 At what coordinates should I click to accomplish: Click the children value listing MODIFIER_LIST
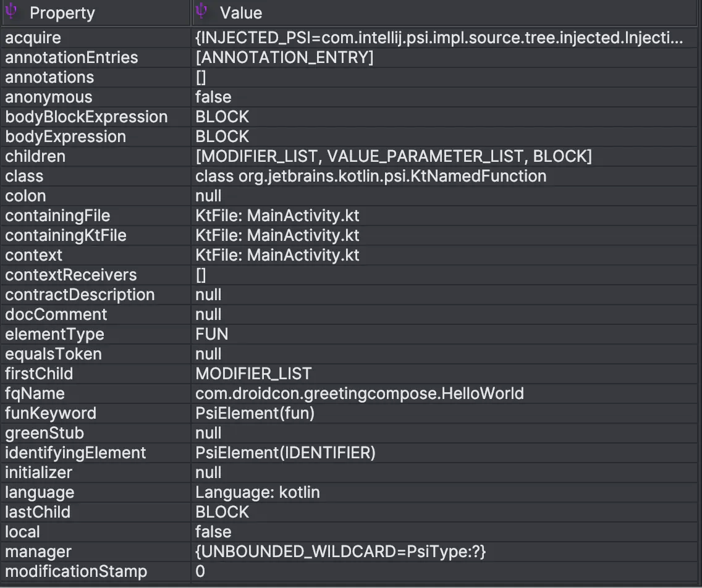394,156
